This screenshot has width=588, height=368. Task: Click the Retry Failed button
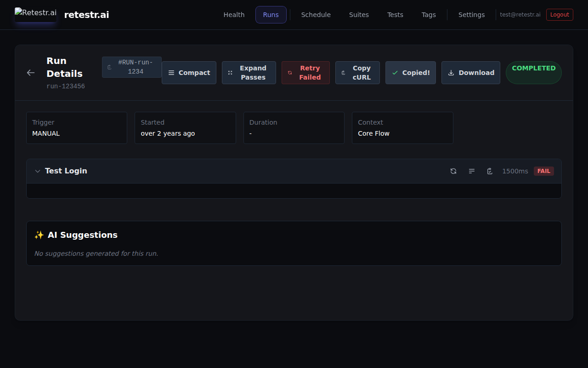(305, 73)
